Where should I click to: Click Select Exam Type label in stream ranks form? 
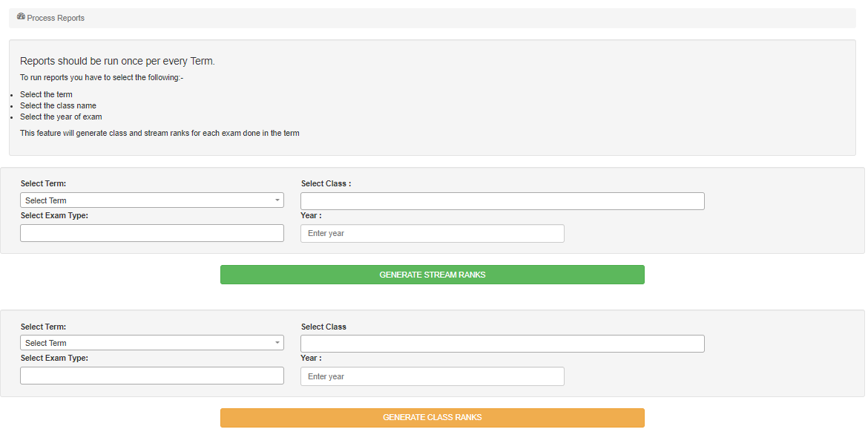(x=54, y=215)
